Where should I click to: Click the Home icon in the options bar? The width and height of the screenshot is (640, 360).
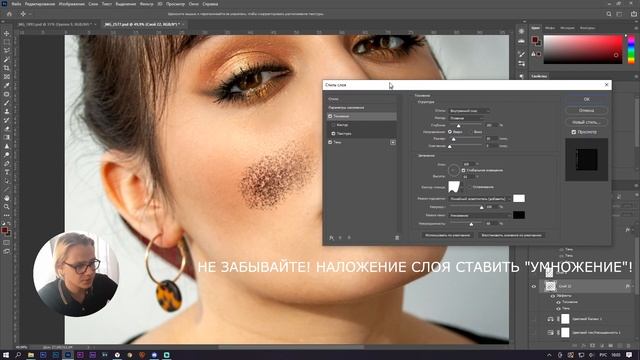[x=9, y=13]
